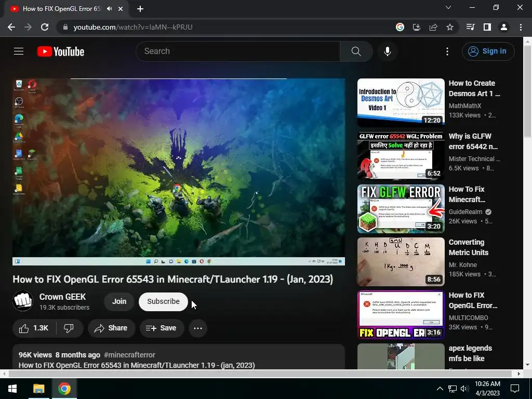Focus the YouTube Search field

pyautogui.click(x=238, y=51)
